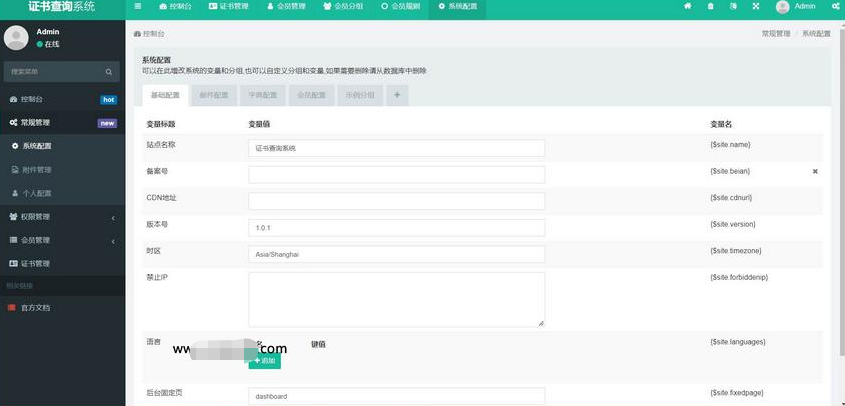
Task: Switch to the 邮件配置 tab
Action: click(x=214, y=95)
